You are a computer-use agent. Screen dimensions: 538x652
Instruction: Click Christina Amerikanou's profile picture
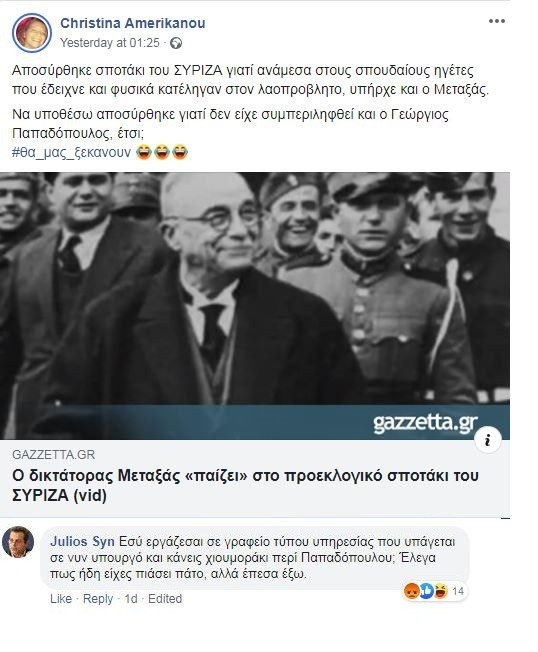tap(32, 33)
